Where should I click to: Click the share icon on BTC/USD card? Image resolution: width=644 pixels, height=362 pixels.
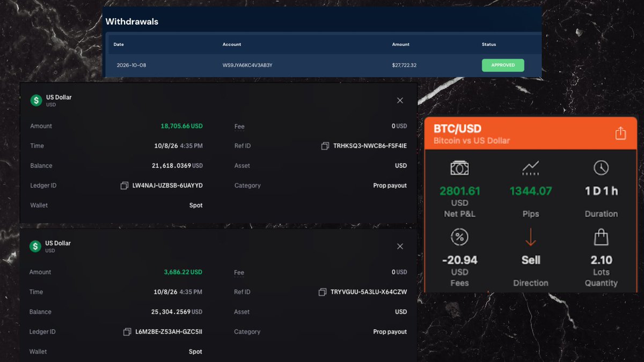(x=620, y=133)
